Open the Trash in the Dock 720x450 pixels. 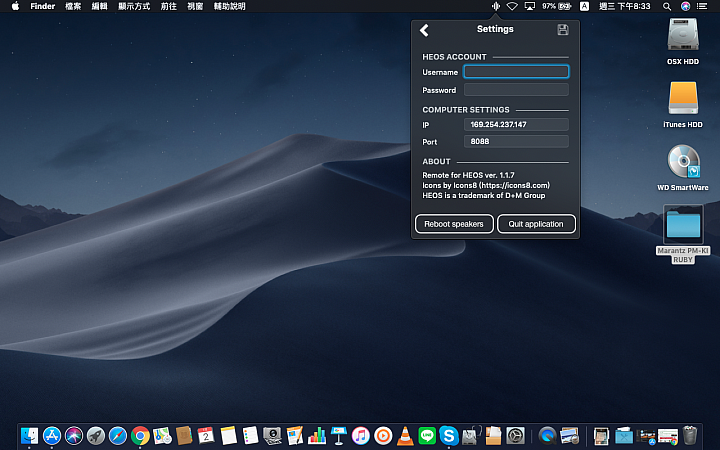coord(690,435)
